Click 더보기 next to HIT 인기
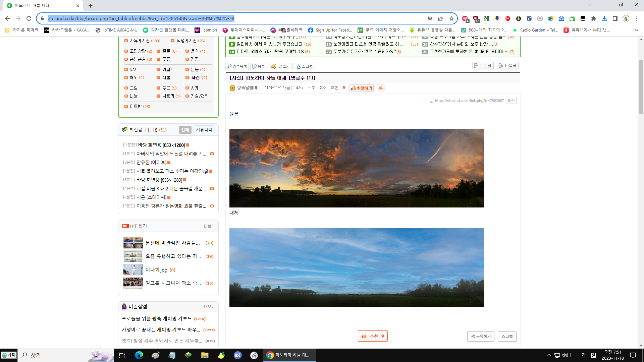Image resolution: width=644 pixels, height=362 pixels. tap(209, 226)
